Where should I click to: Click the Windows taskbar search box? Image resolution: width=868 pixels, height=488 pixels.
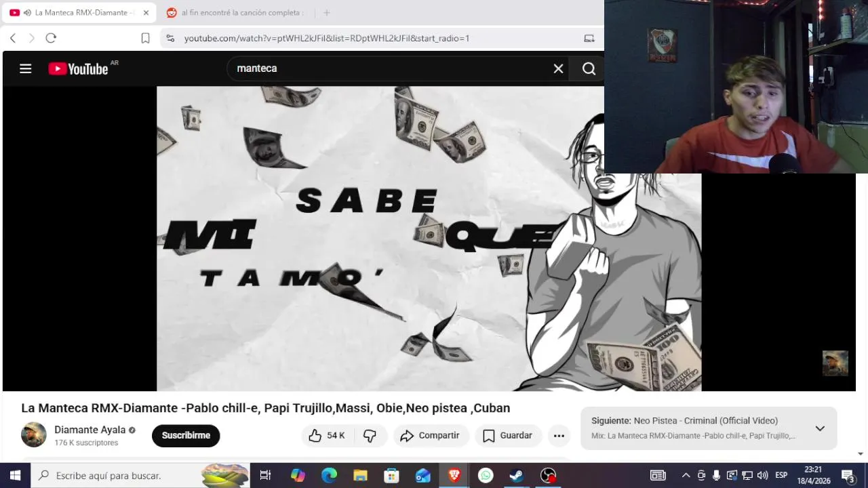(x=140, y=475)
